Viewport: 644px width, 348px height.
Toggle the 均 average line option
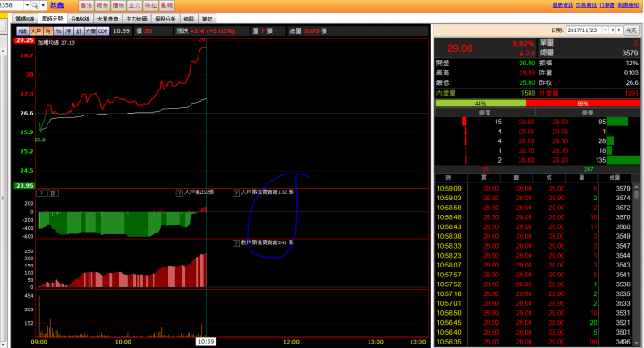coord(48,31)
